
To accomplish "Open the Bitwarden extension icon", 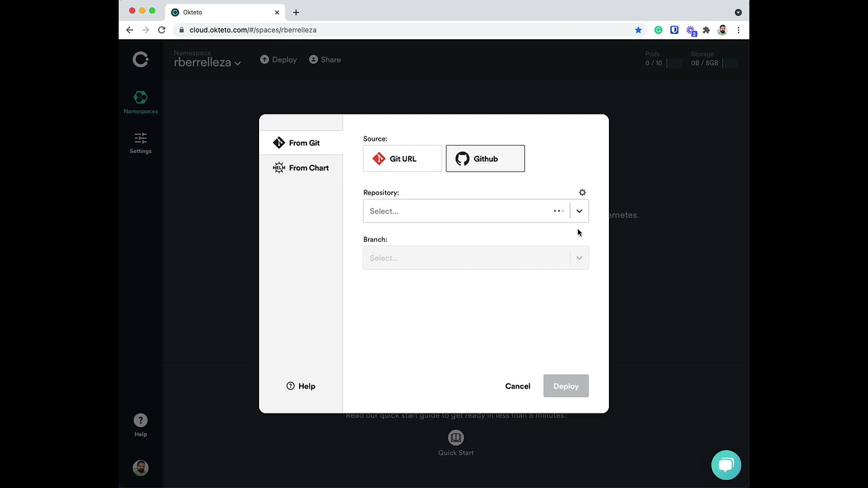I will (x=674, y=30).
